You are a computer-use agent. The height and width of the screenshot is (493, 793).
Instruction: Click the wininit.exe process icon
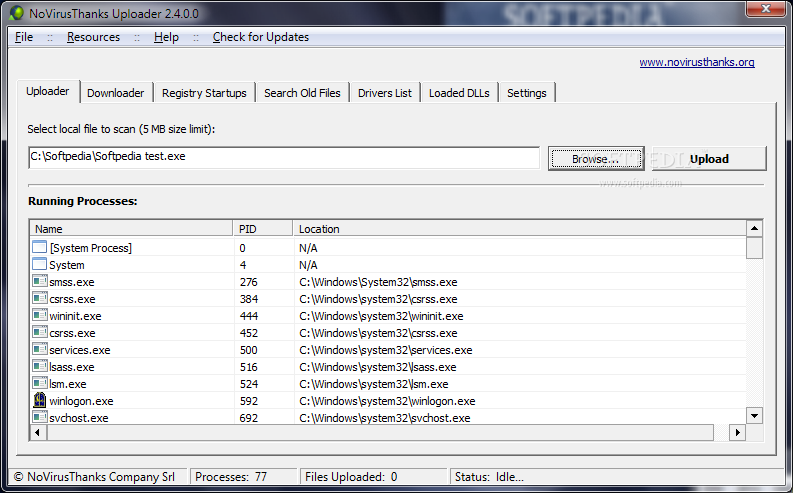coord(39,316)
